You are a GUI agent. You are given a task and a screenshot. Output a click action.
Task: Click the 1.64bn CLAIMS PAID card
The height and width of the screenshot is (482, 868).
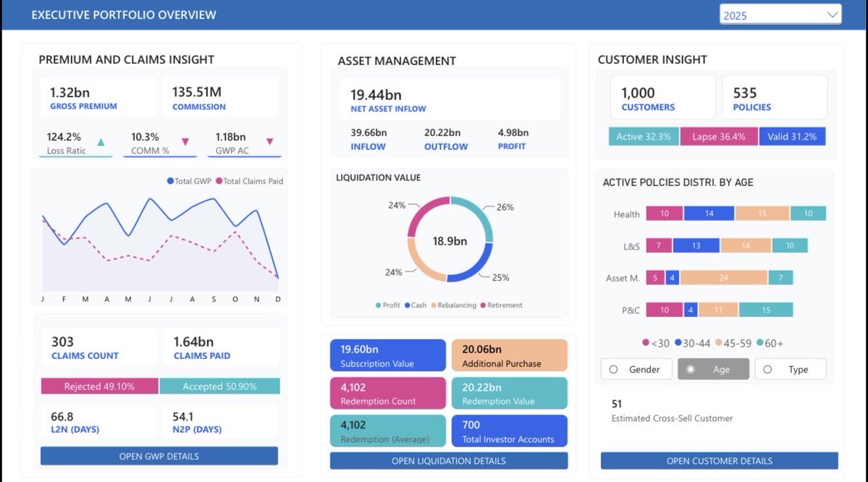coord(222,347)
